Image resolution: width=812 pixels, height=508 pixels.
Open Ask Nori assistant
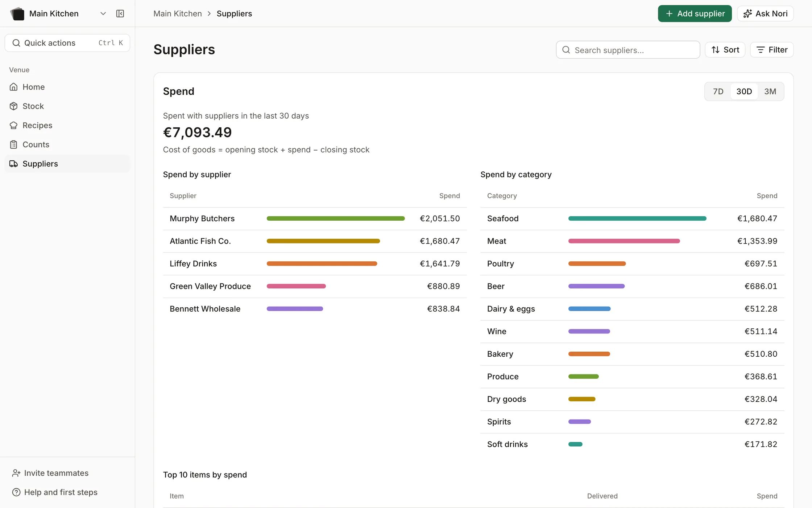point(765,13)
